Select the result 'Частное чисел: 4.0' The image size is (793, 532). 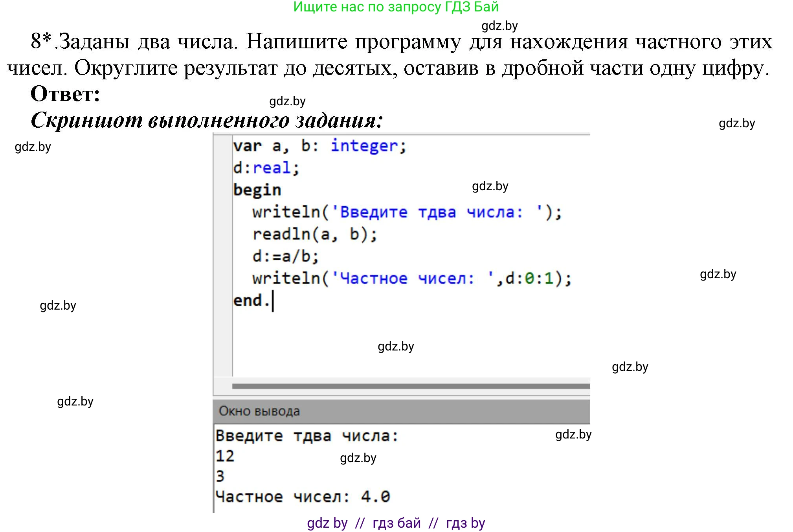(303, 497)
